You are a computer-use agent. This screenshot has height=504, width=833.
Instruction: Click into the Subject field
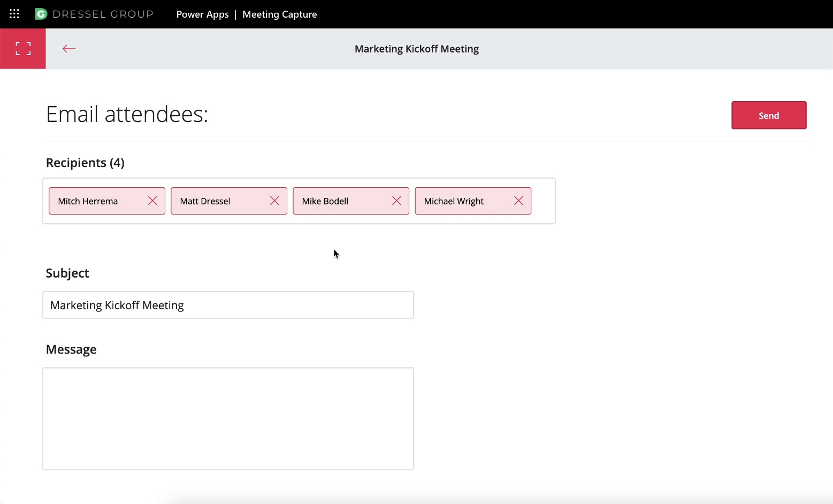pos(228,305)
